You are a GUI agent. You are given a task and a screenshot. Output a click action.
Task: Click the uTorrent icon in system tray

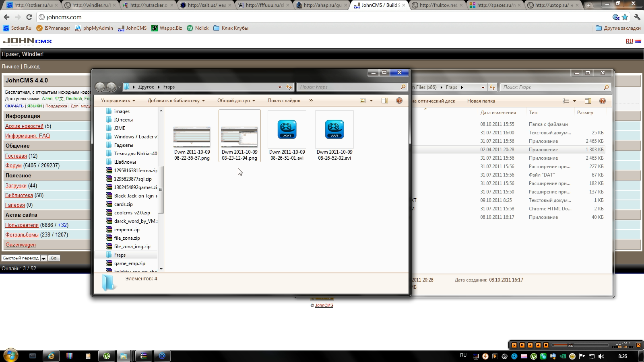533,356
